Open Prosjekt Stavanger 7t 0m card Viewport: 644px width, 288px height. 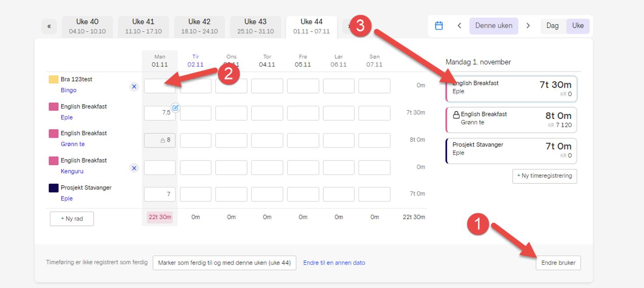point(511,151)
